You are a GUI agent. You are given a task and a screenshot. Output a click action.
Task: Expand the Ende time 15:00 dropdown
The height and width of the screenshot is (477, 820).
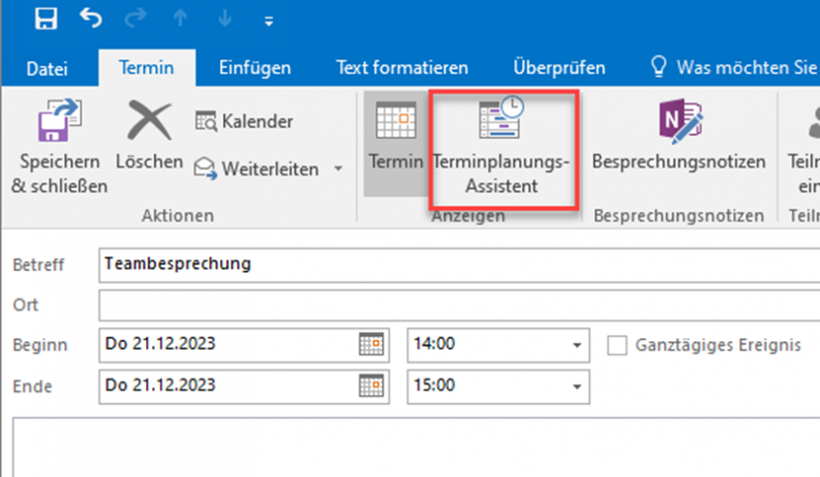pos(576,386)
